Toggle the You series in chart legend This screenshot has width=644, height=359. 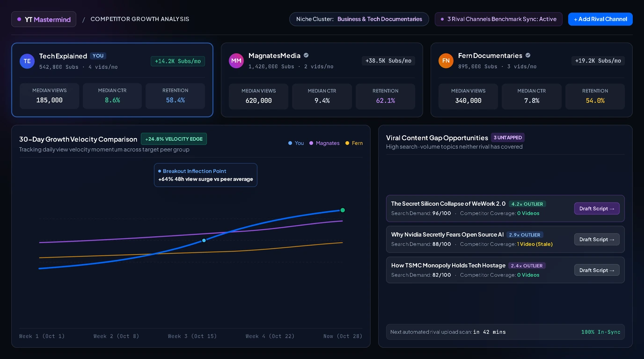296,143
